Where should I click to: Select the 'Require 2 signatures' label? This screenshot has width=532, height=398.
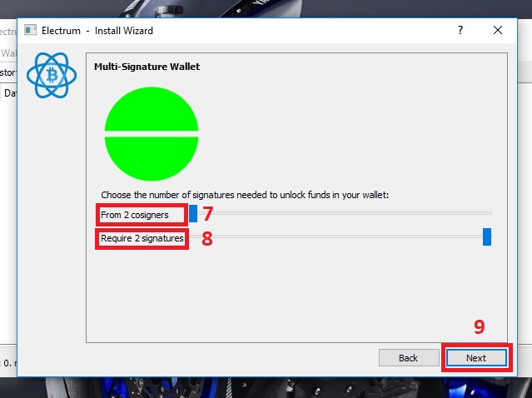142,238
